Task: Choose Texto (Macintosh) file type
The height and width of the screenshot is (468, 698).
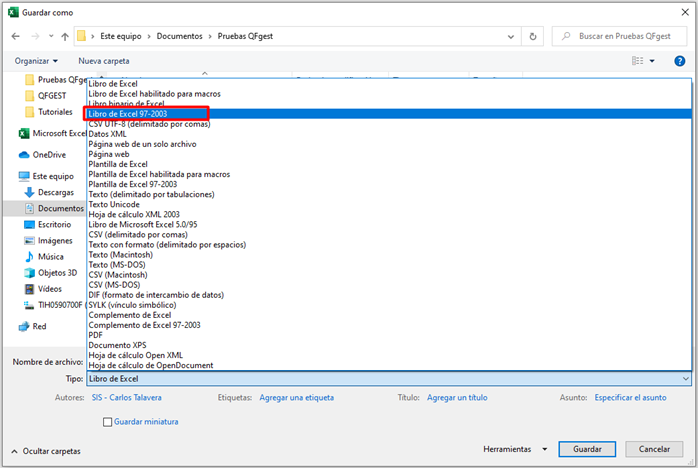Action: [x=389, y=255]
